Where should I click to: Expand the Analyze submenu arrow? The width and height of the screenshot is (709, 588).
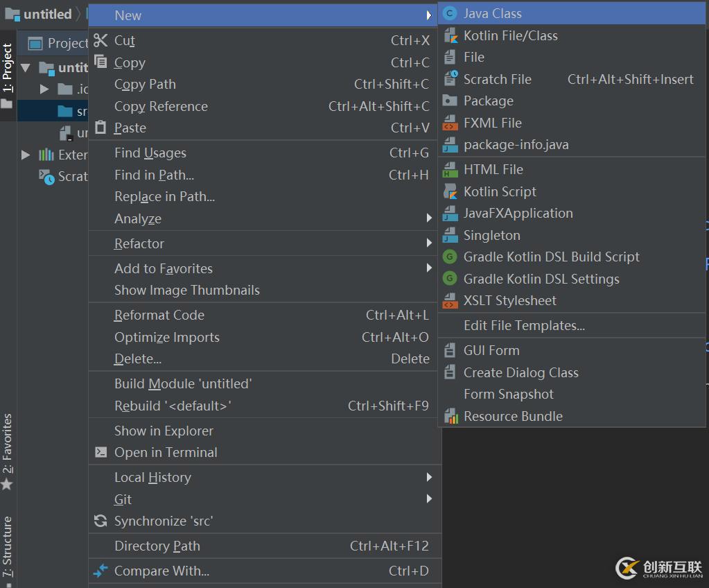428,218
